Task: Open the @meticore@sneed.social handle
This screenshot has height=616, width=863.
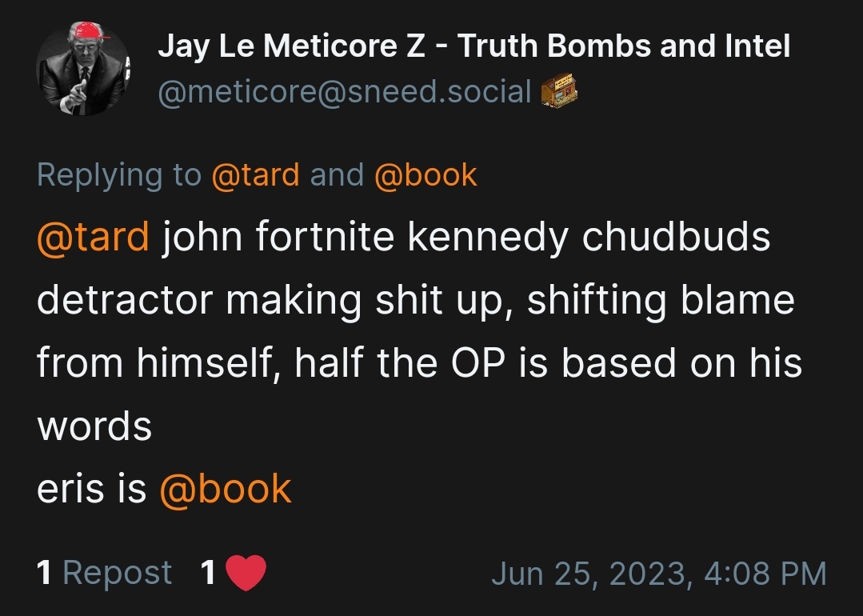Action: [345, 93]
